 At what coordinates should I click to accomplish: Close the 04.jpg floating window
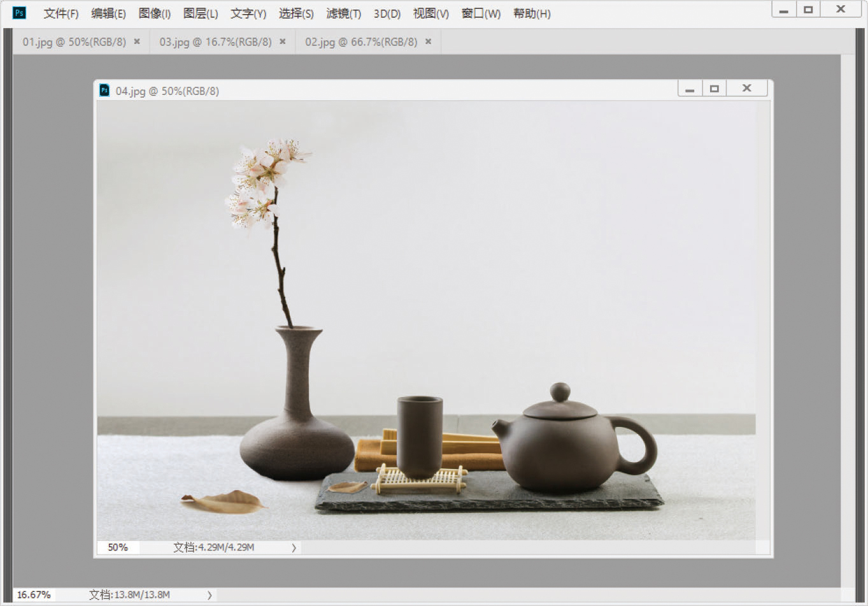[x=746, y=89]
